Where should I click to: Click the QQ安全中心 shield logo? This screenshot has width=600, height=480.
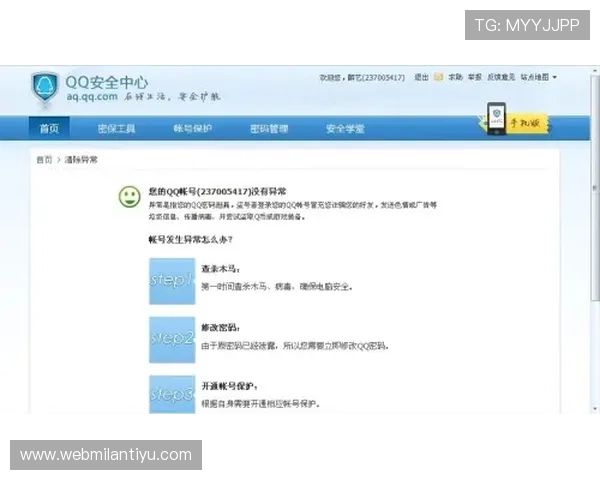[45, 88]
